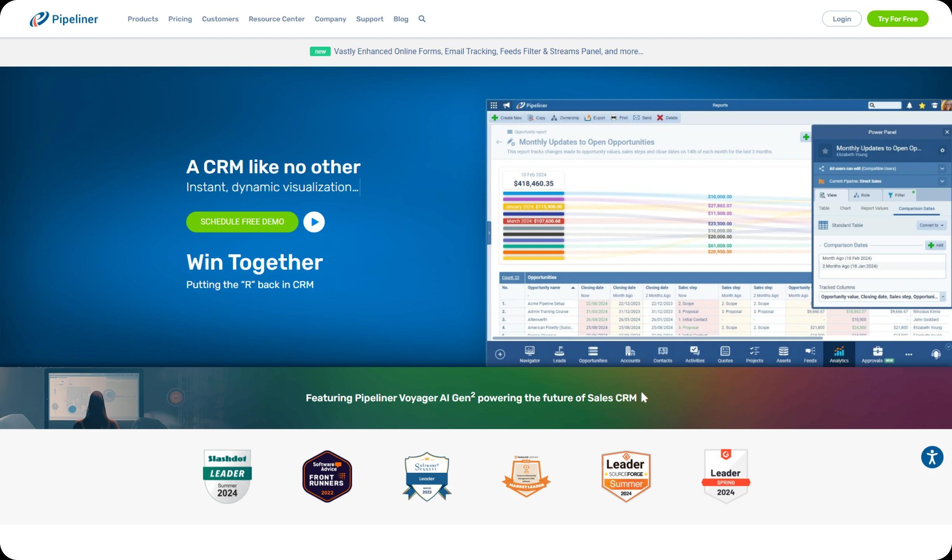Open the Pricing page
This screenshot has width=952, height=560.
tap(180, 19)
